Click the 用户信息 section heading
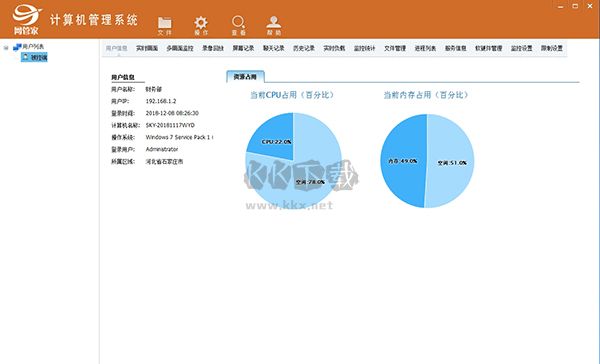The height and width of the screenshot is (364, 600). click(x=123, y=77)
